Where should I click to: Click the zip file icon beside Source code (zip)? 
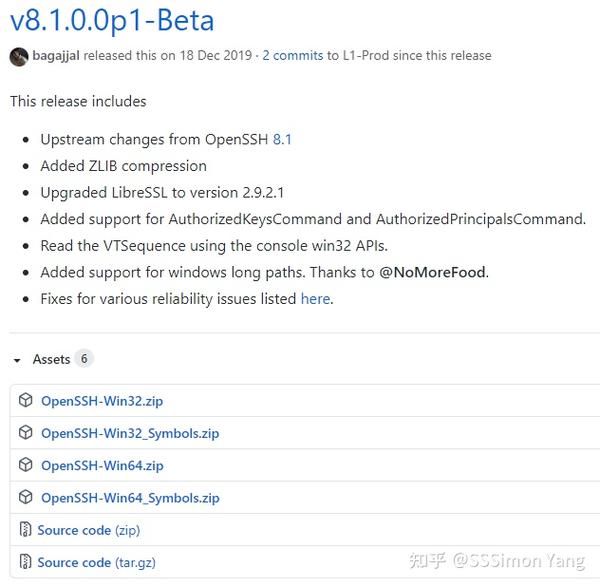(25, 530)
